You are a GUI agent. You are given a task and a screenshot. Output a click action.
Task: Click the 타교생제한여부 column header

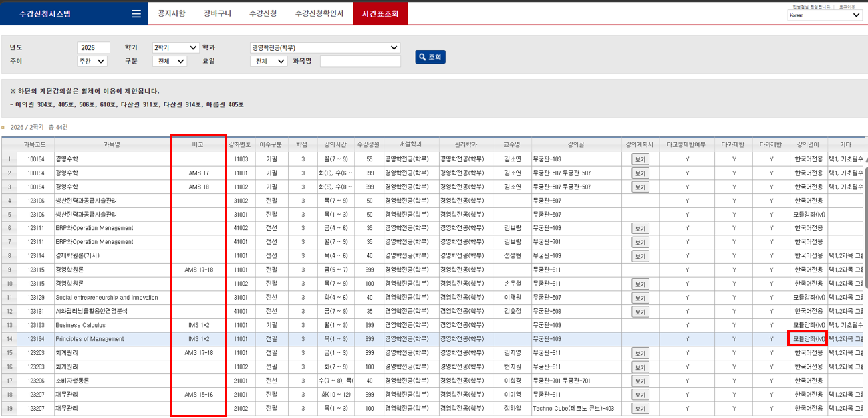[x=686, y=144]
